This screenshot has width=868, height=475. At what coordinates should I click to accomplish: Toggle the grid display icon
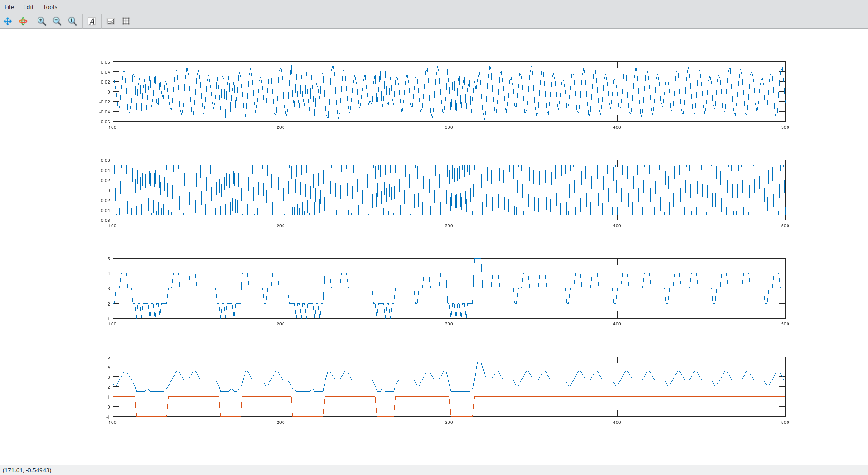tap(126, 21)
